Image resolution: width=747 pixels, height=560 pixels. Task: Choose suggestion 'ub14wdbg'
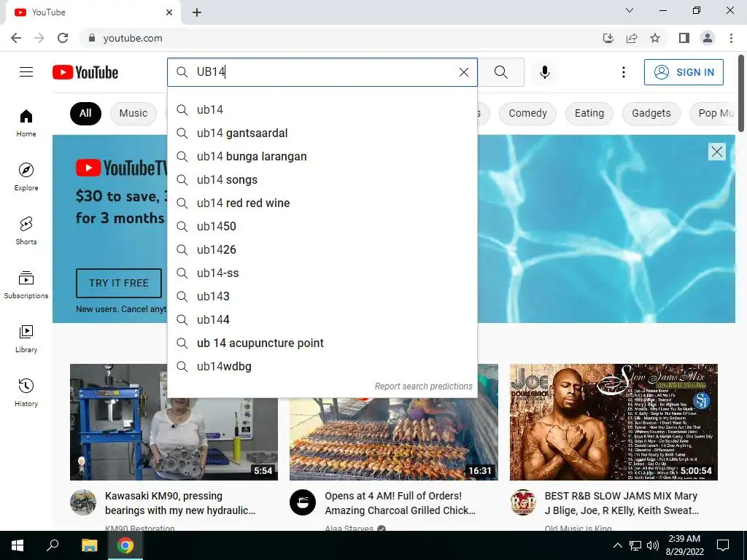point(322,366)
